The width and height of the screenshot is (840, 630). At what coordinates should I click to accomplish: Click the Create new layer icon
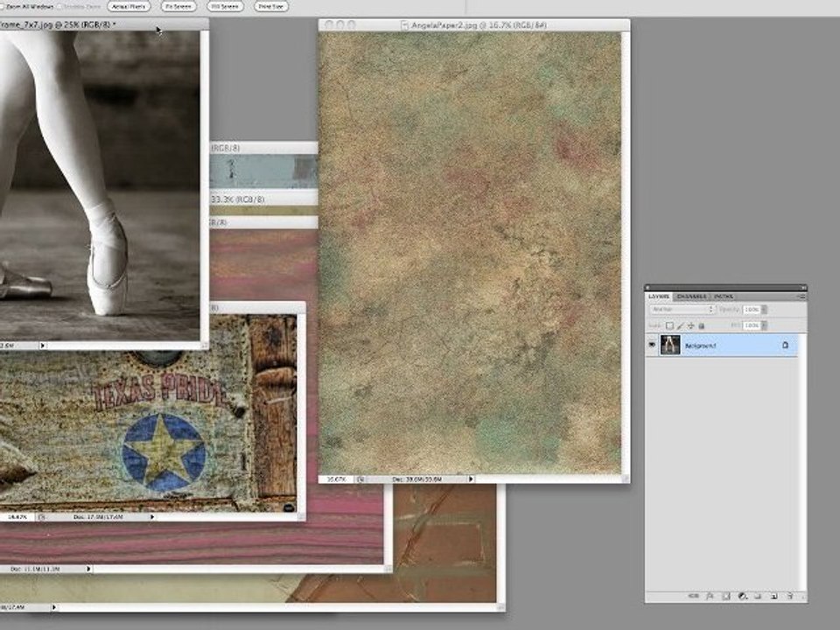773,596
